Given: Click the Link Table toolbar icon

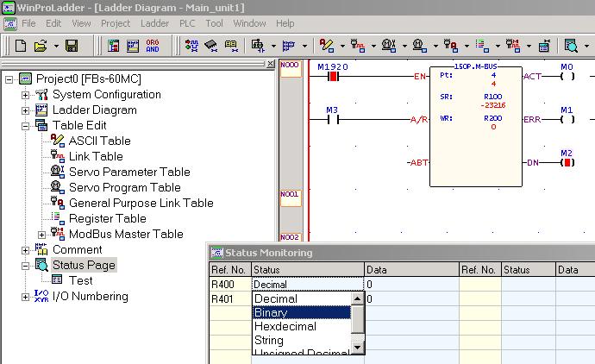Looking at the screenshot, I should pyautogui.click(x=358, y=46).
